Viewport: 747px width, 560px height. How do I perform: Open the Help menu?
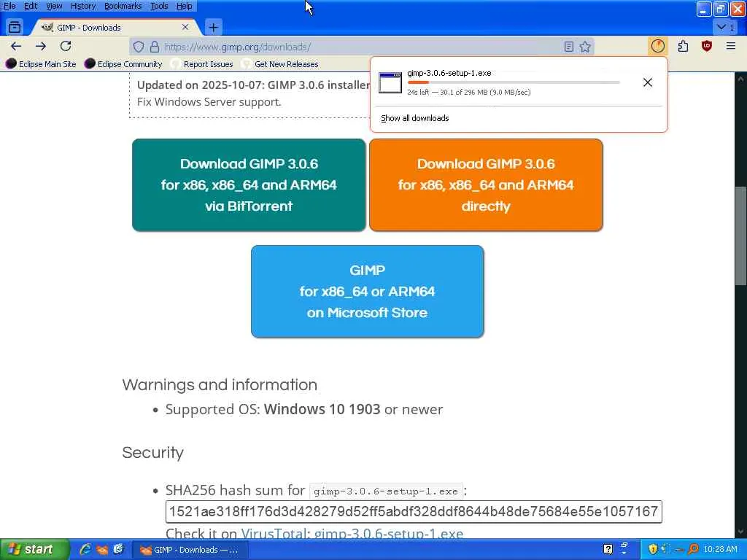coord(184,6)
